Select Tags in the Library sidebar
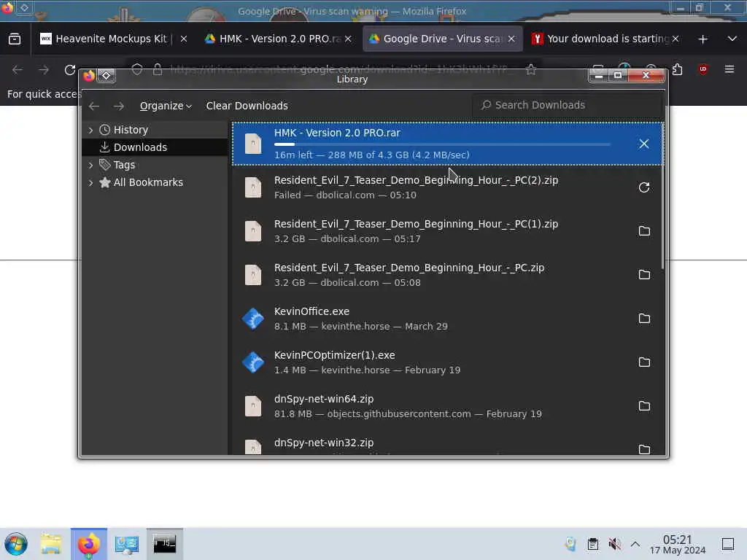This screenshot has height=560, width=747. 155,165
